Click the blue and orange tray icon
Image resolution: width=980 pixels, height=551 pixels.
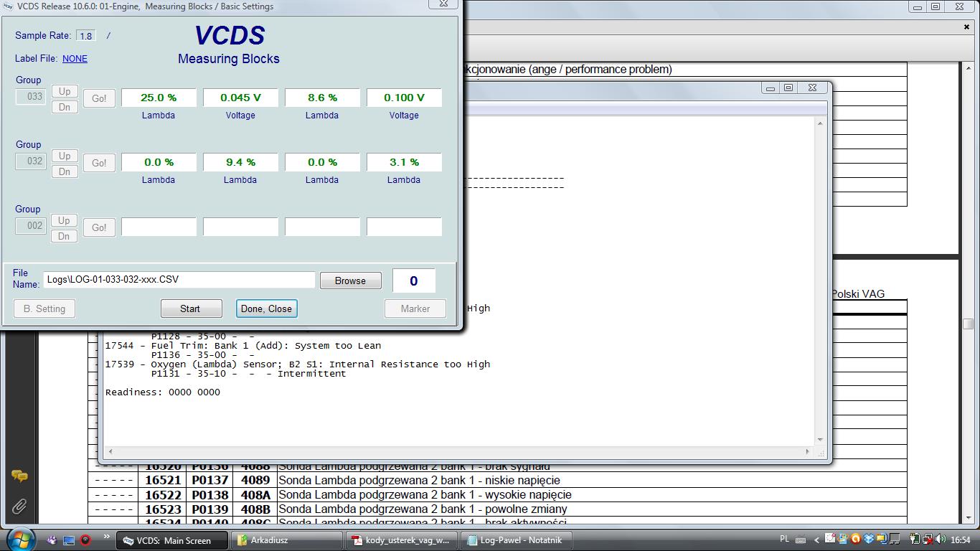click(843, 540)
